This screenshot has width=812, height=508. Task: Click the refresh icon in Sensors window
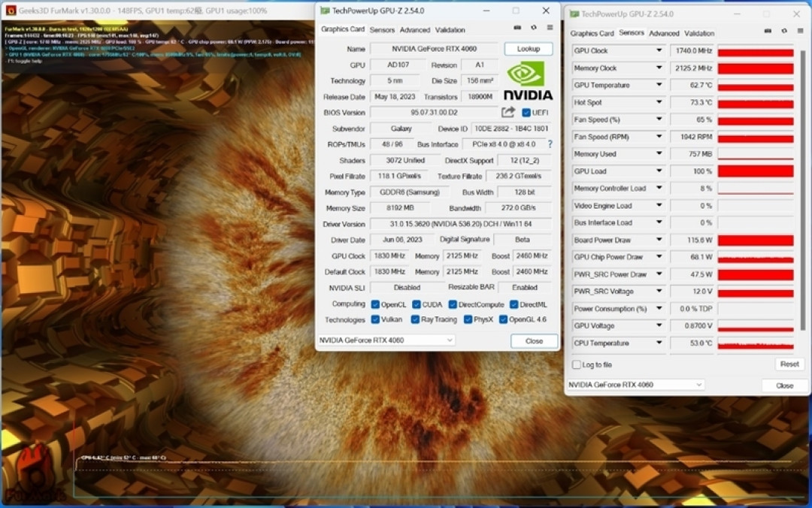pyautogui.click(x=784, y=31)
